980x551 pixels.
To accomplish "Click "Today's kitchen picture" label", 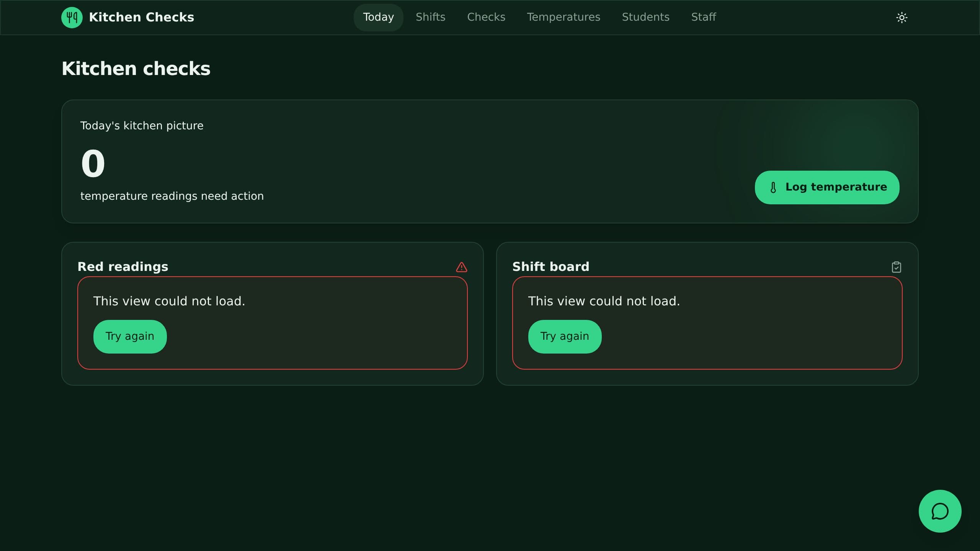I will [x=142, y=126].
